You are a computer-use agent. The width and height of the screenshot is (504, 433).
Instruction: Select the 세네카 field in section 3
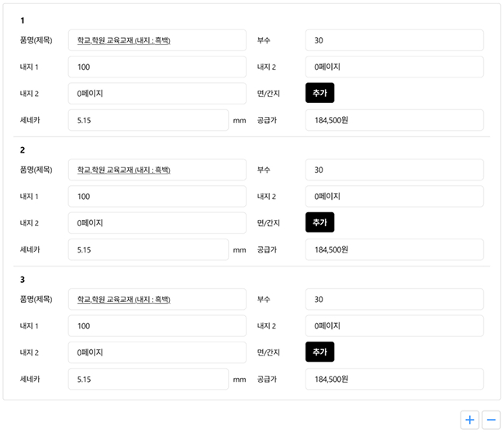(x=148, y=379)
